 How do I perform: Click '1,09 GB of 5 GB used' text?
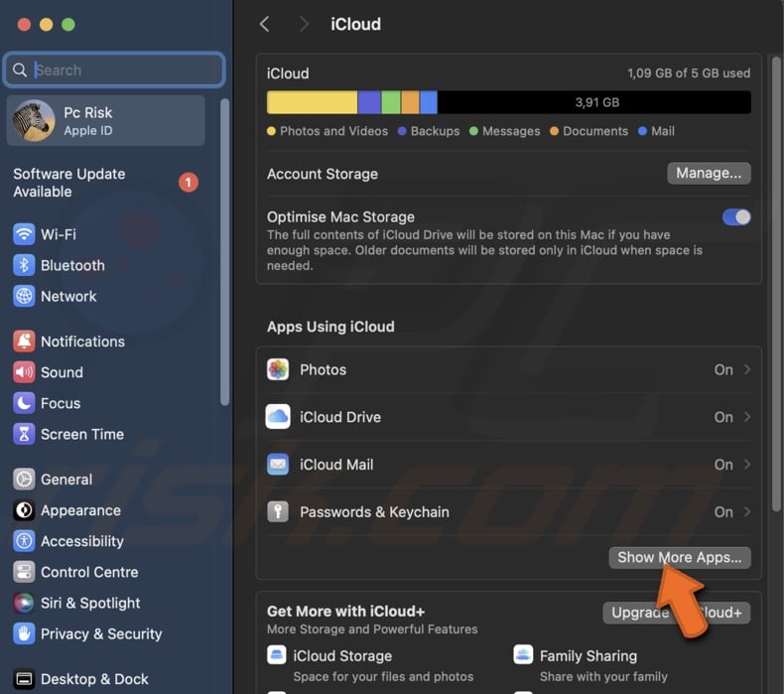689,73
